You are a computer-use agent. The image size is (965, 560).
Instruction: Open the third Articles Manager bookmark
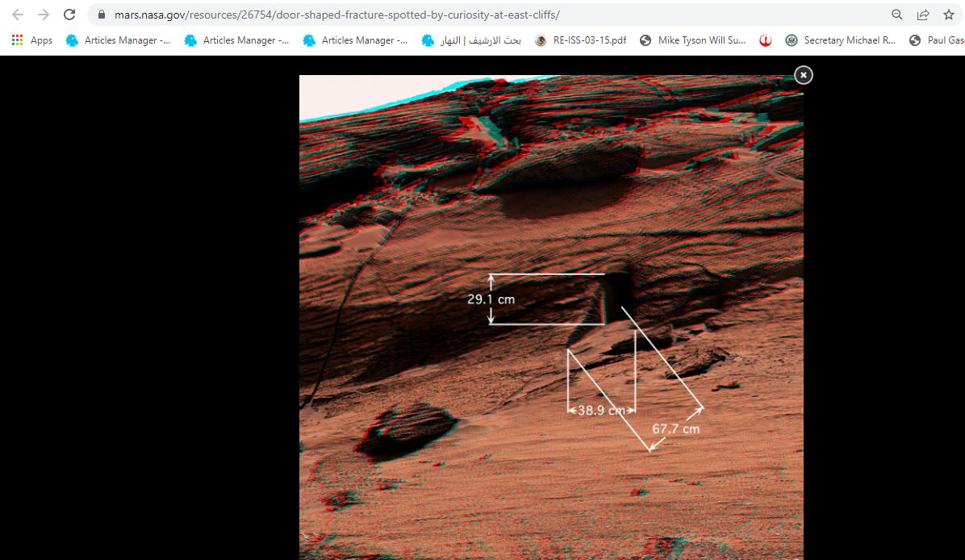(x=355, y=40)
